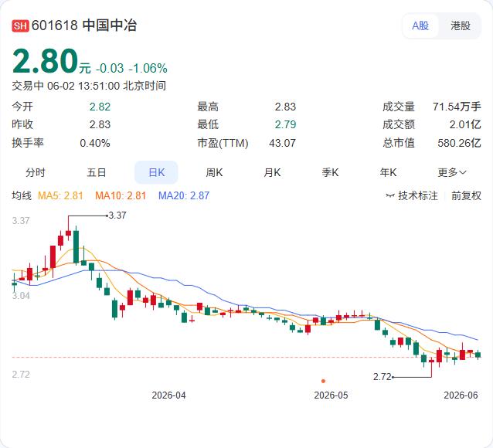Click the 今开 value 2.82
The image size is (493, 448).
click(x=100, y=107)
